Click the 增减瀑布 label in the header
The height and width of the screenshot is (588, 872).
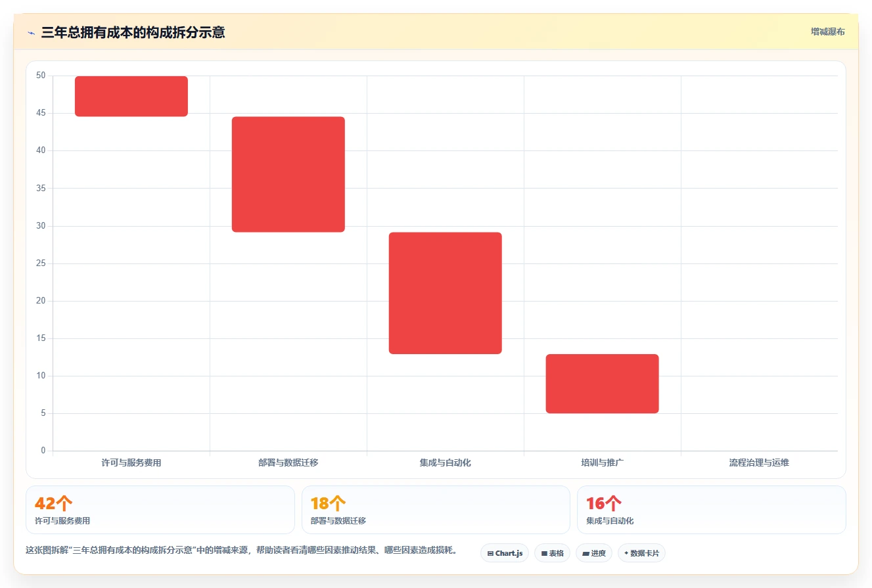pyautogui.click(x=827, y=32)
